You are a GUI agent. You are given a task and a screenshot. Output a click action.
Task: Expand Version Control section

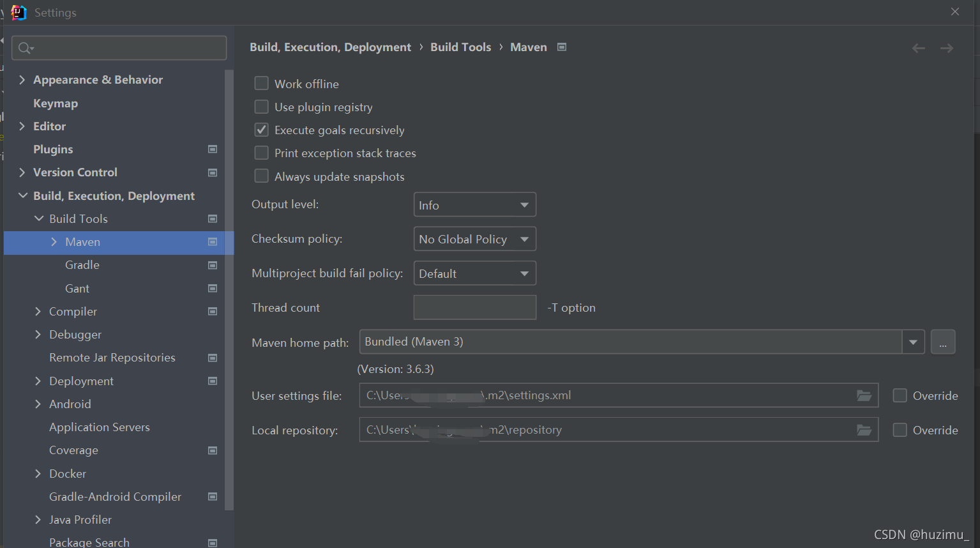(x=22, y=172)
